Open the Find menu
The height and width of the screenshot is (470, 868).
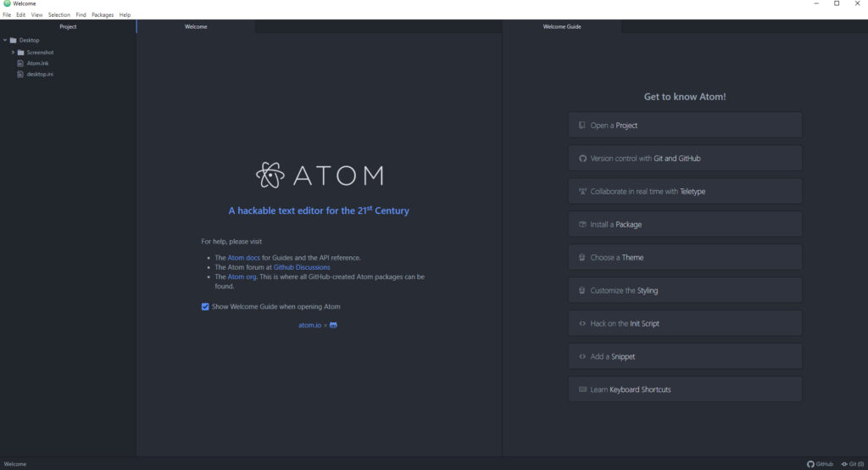coord(81,15)
